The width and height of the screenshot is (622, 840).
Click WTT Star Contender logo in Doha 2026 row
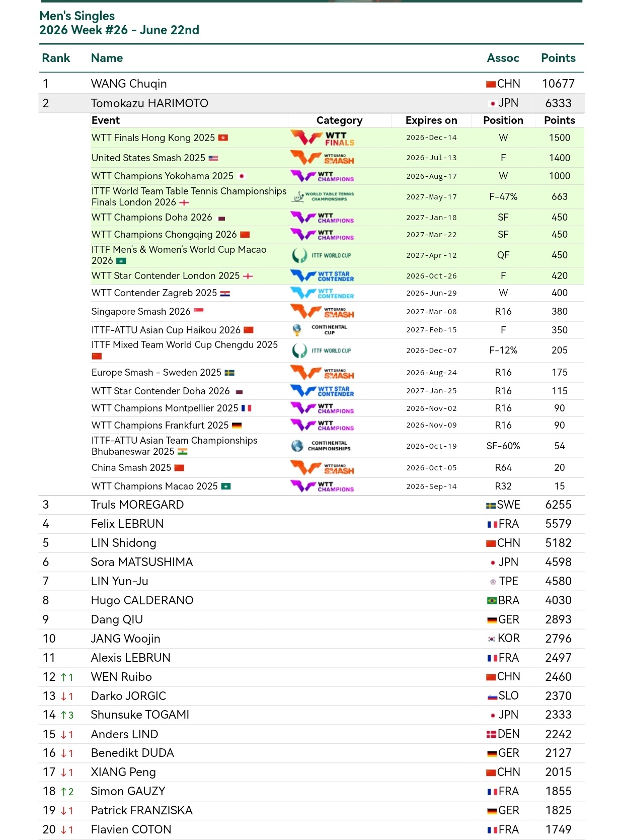(323, 391)
